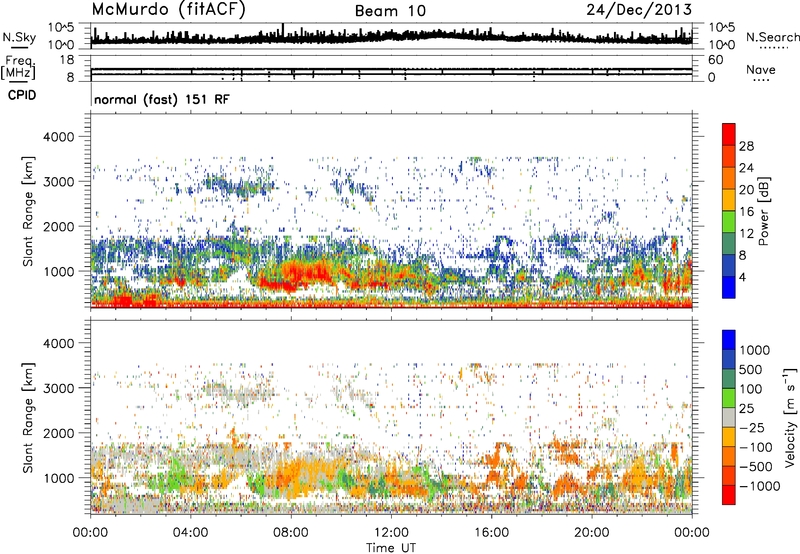Click the "-500" label on velocity colour bar
The image size is (800, 554).
pos(756,466)
